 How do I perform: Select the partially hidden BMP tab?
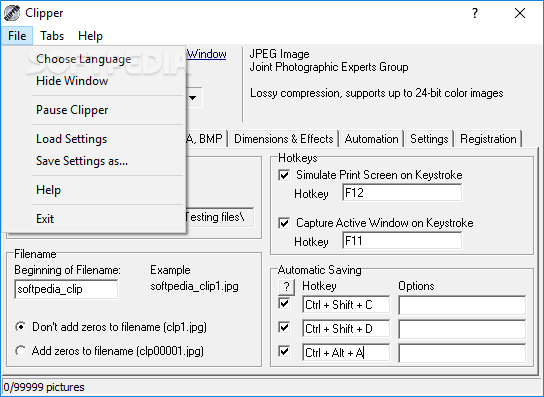tap(207, 139)
